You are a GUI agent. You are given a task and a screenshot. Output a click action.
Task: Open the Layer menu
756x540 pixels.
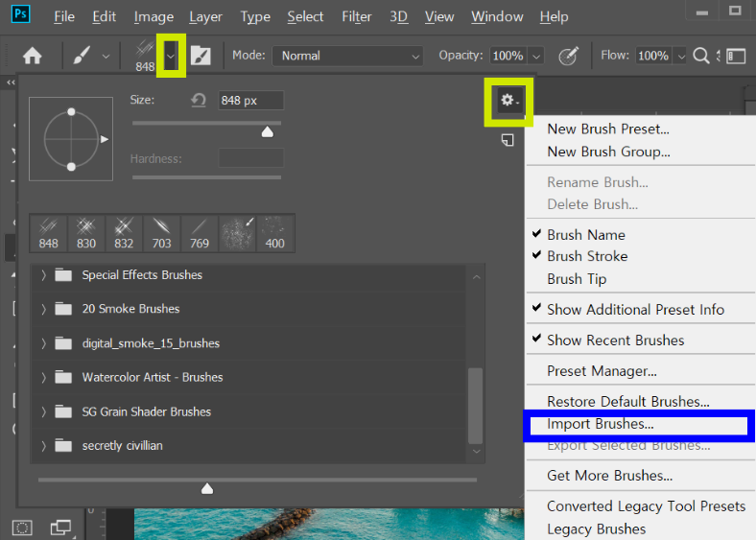[x=205, y=17]
